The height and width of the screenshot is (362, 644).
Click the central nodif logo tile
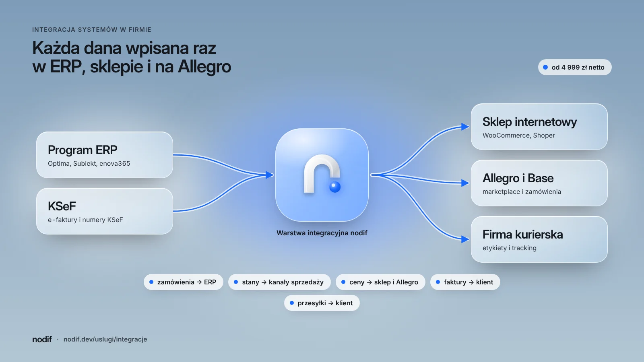point(322,175)
